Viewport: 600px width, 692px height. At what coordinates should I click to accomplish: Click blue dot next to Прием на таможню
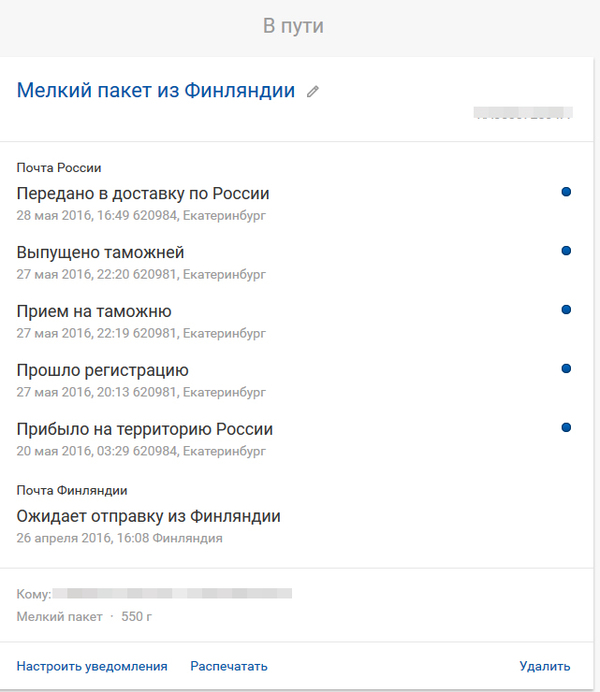[566, 310]
